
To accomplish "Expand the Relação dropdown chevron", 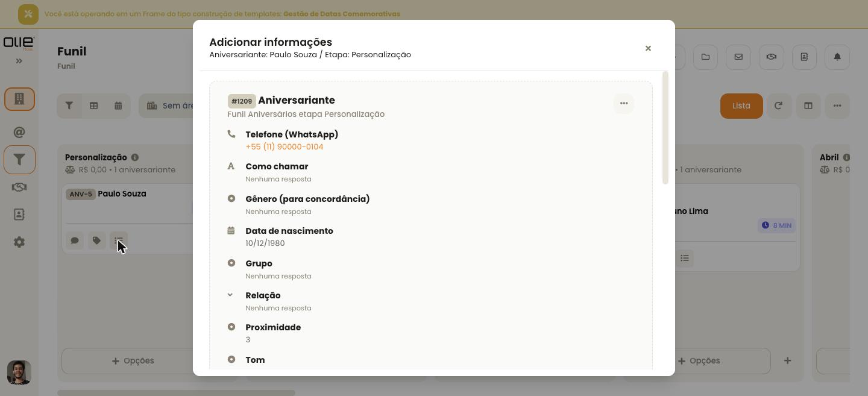I will [x=230, y=295].
